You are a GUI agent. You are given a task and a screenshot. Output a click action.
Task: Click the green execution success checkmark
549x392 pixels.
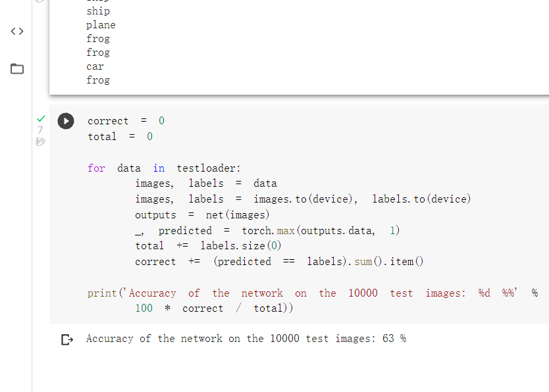[41, 118]
